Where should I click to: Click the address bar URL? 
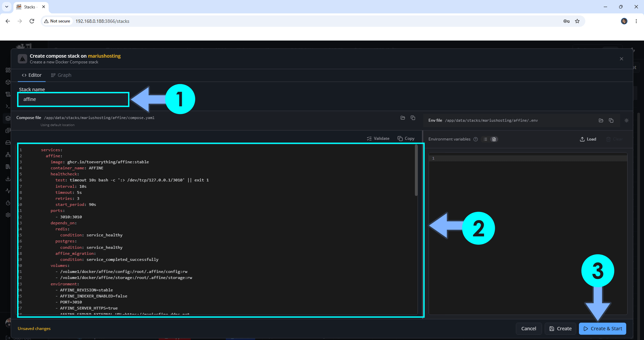click(x=102, y=21)
